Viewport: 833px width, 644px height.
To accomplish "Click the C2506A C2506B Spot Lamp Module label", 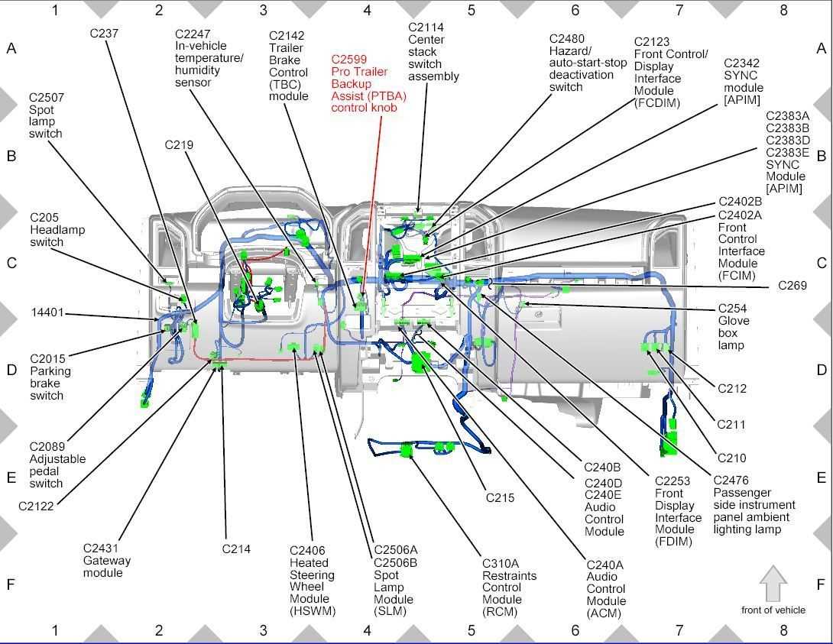I will (x=395, y=581).
